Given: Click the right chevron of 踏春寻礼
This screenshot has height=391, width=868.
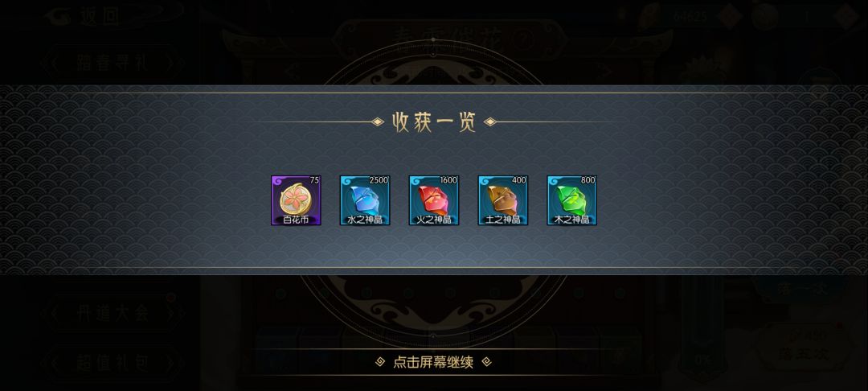Looking at the screenshot, I should click(x=172, y=63).
